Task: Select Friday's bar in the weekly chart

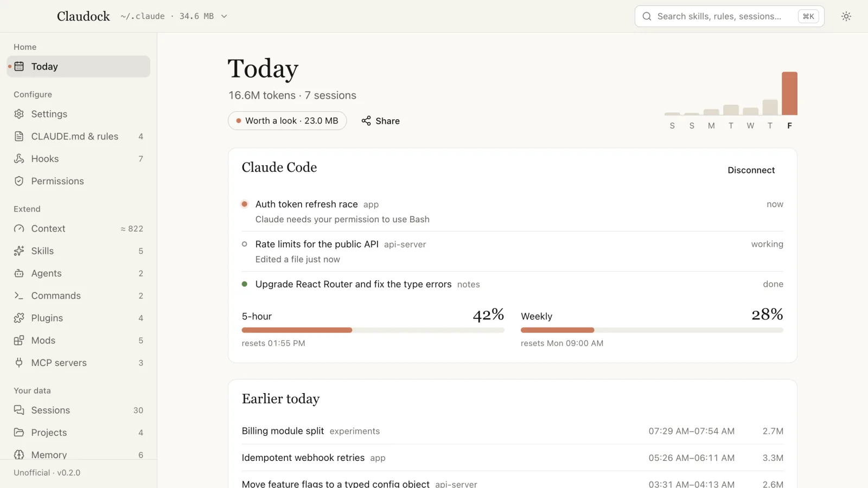Action: (789, 93)
